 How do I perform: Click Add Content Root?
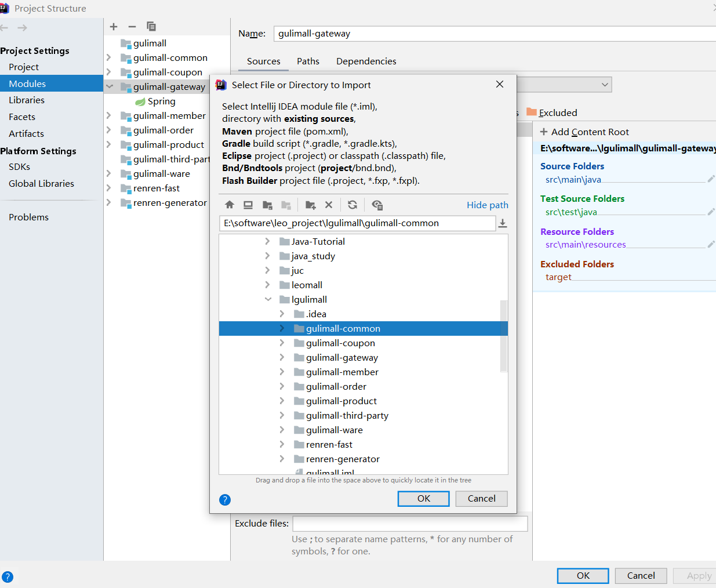584,132
